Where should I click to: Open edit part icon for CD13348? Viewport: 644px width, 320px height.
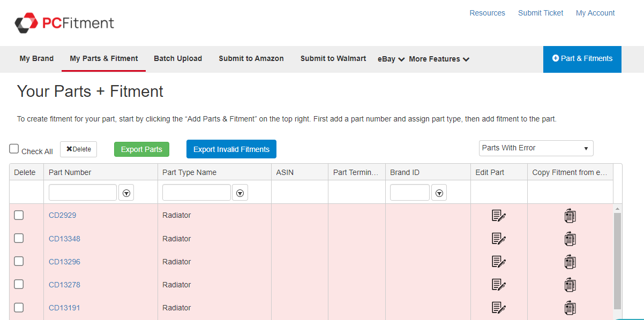click(498, 239)
